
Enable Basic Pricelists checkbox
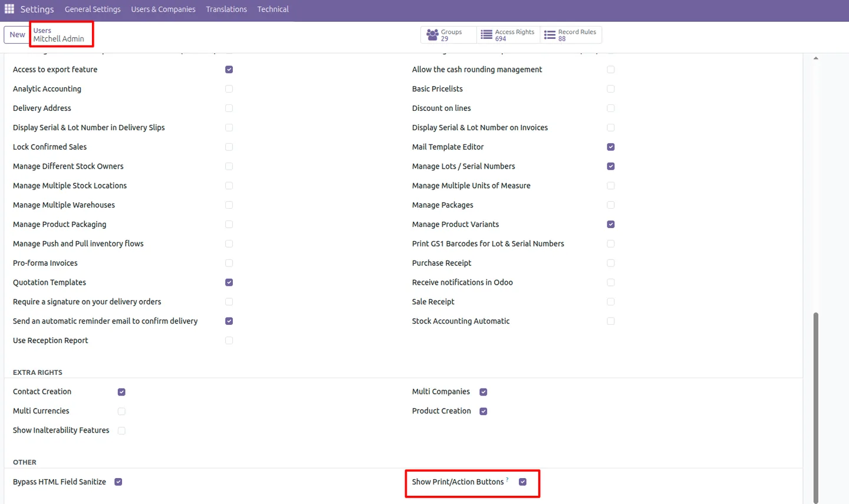tap(611, 89)
